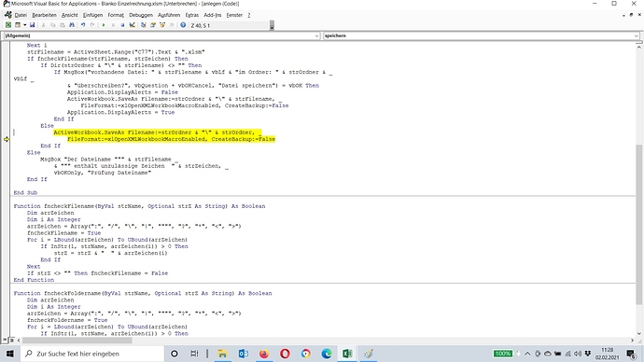Save the project with the floppy disk icon

click(32, 25)
